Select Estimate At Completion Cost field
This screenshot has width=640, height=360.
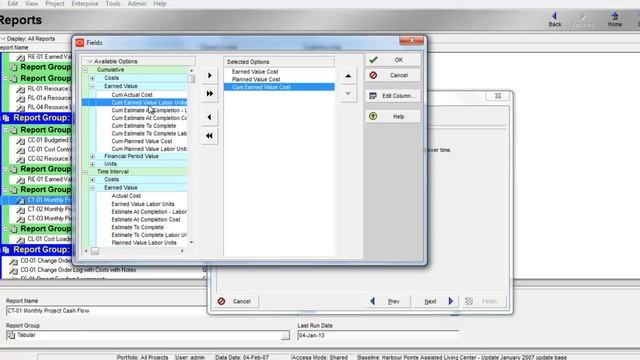pyautogui.click(x=146, y=220)
